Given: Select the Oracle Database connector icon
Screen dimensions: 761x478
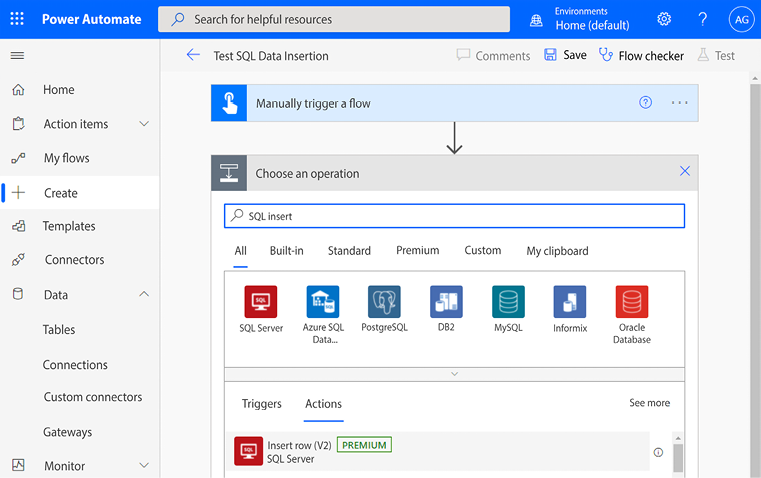Looking at the screenshot, I should 631,301.
